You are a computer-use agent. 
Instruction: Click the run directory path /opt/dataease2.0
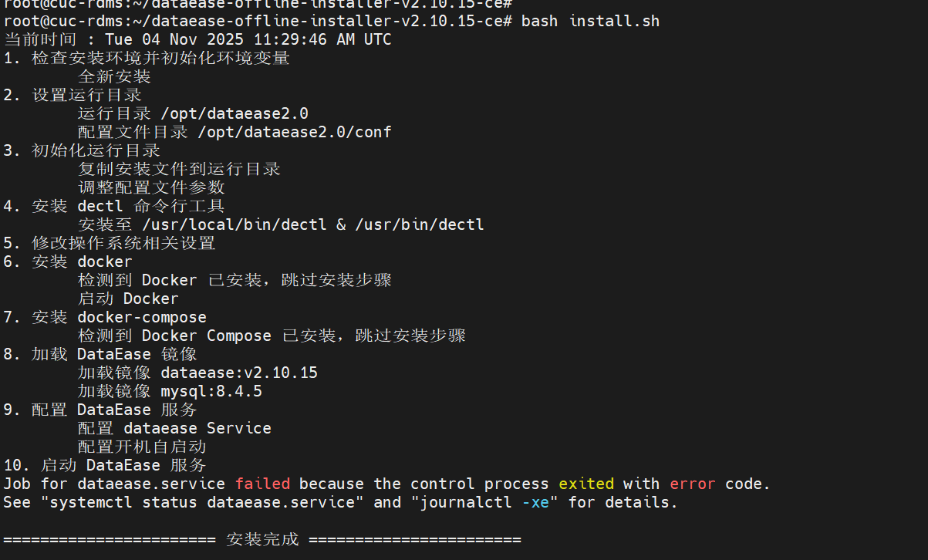pos(235,113)
